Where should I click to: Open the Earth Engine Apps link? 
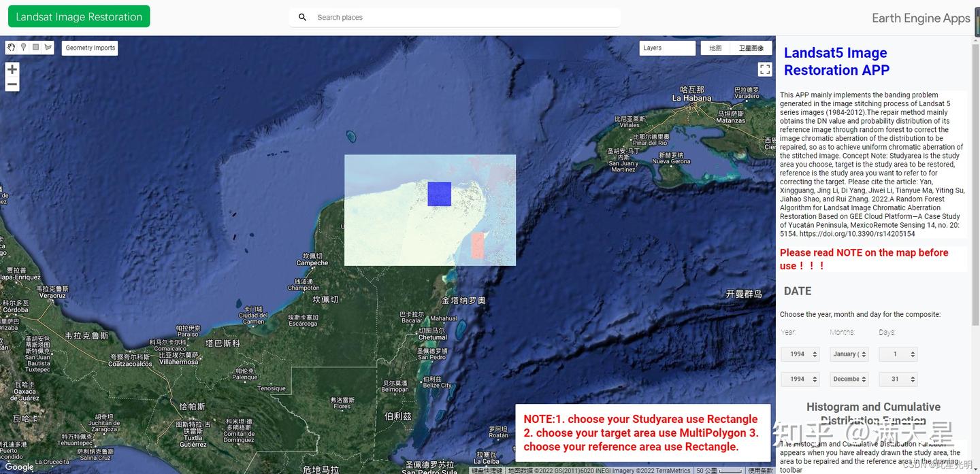[x=921, y=18]
